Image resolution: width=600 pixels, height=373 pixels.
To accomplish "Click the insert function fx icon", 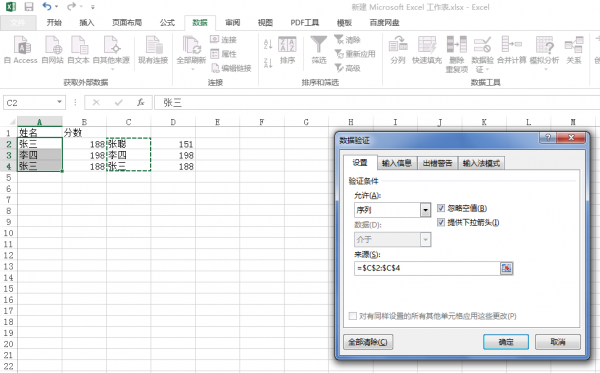I will [x=141, y=102].
